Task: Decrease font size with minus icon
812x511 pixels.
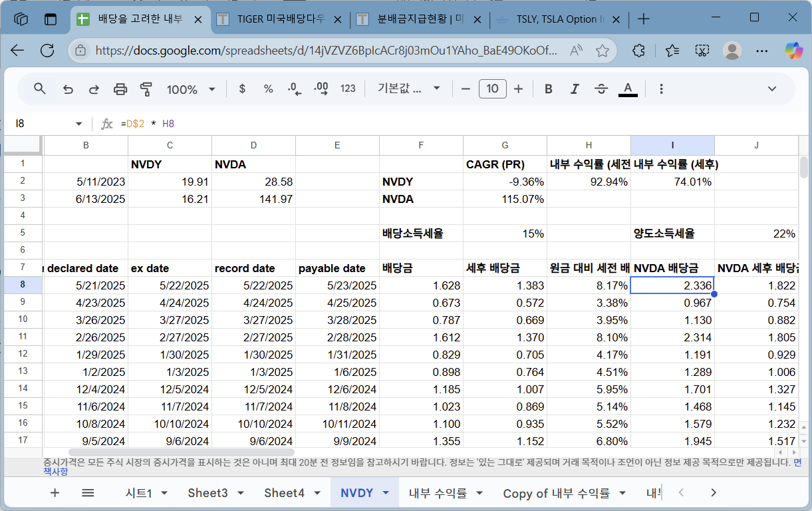Action: tap(466, 88)
